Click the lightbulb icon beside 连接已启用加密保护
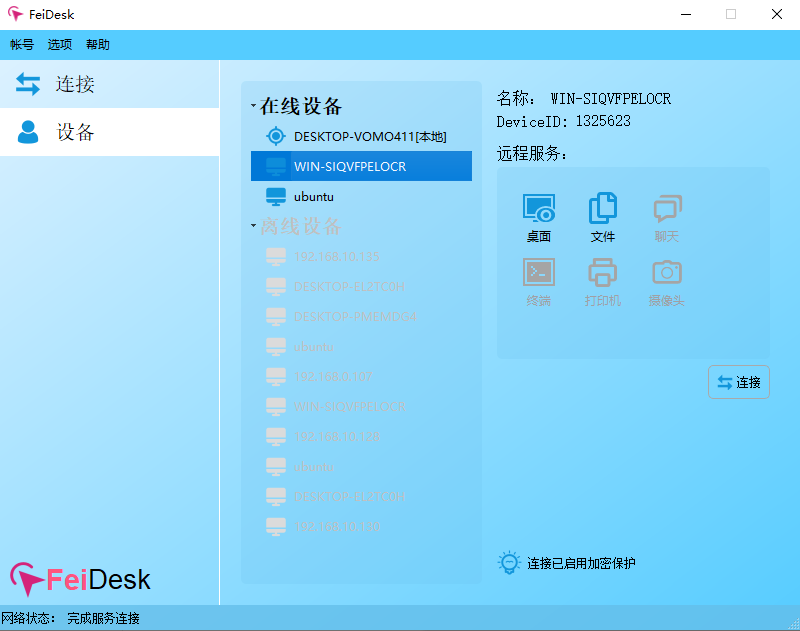 [509, 563]
